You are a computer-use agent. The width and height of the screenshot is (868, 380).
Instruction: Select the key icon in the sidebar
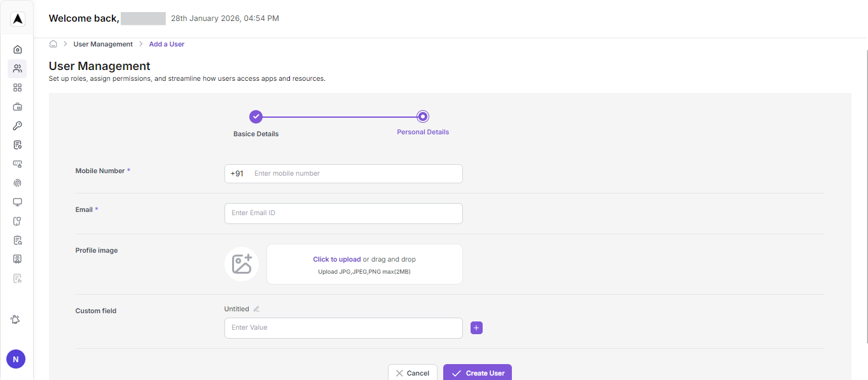[17, 125]
